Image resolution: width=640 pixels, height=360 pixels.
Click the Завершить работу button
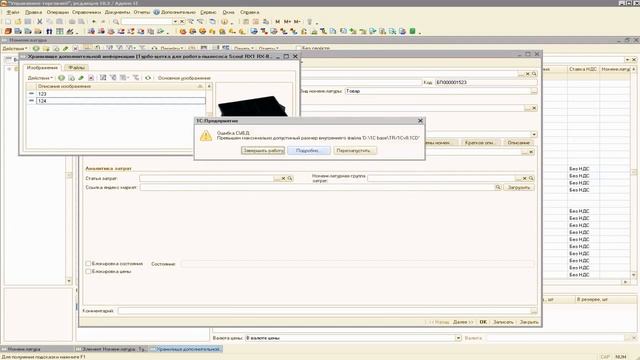click(x=263, y=151)
